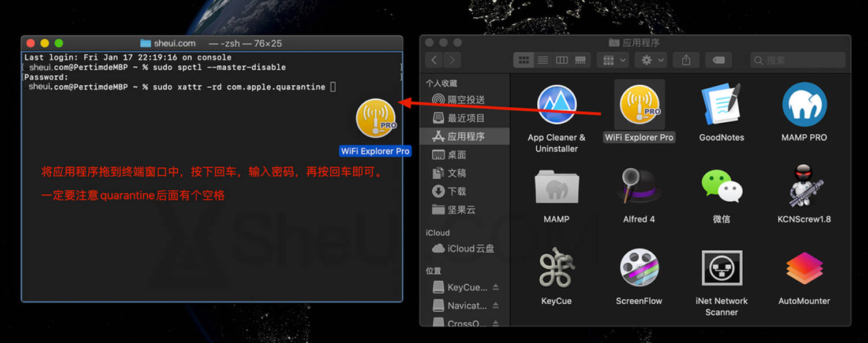Go back in Finder history
This screenshot has width=868, height=343.
pos(435,60)
